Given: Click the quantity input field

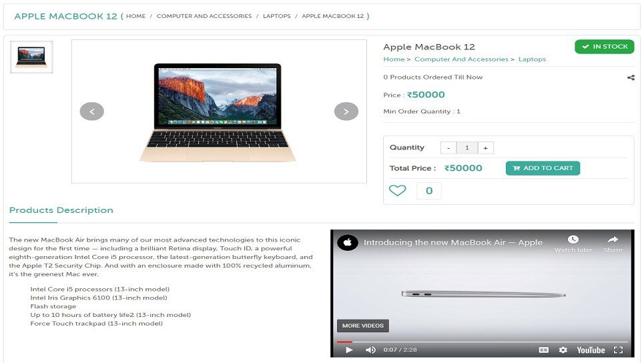Looking at the screenshot, I should coord(467,148).
